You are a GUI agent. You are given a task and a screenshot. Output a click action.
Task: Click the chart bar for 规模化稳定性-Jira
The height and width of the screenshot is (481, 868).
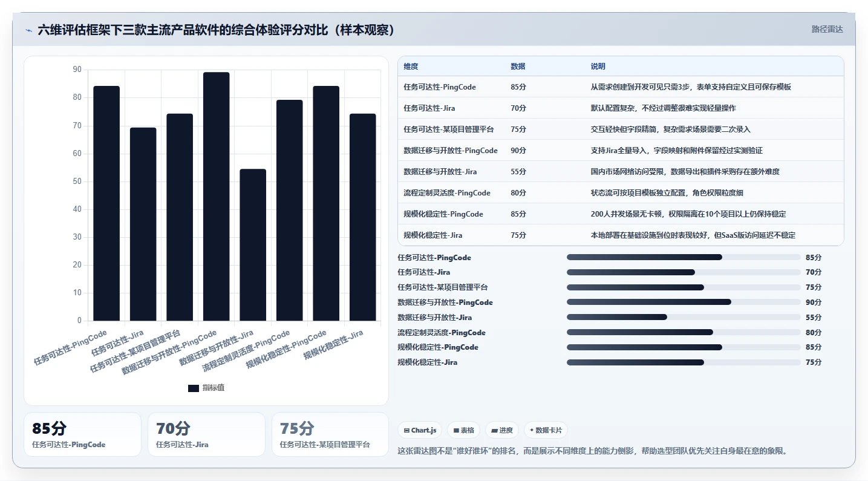[x=363, y=217]
